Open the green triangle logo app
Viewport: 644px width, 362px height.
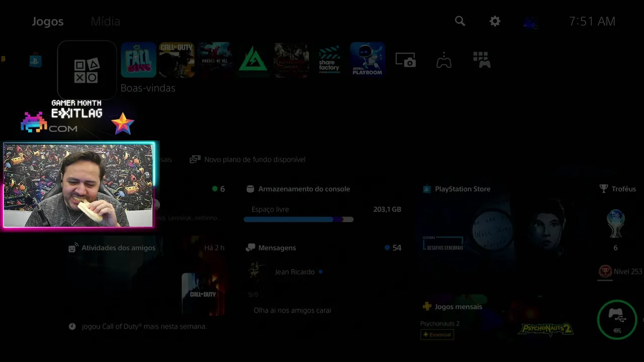click(253, 60)
